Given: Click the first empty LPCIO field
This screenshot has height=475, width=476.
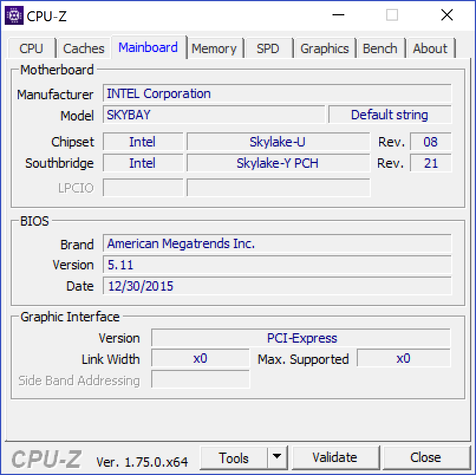Looking at the screenshot, I should 143,188.
